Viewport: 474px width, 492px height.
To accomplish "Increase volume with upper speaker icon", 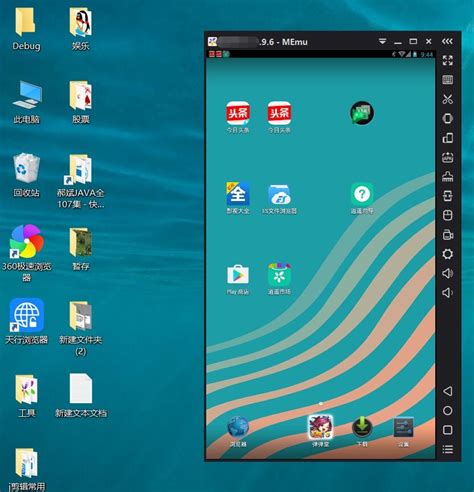I will click(447, 273).
